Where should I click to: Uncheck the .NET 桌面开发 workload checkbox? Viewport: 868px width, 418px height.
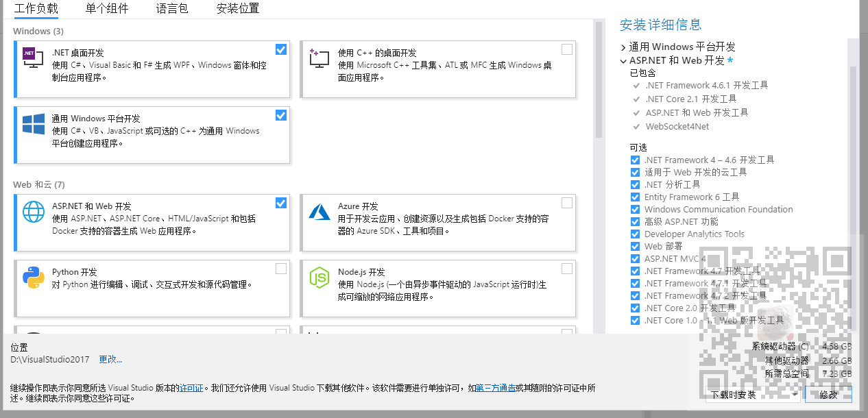tap(281, 49)
